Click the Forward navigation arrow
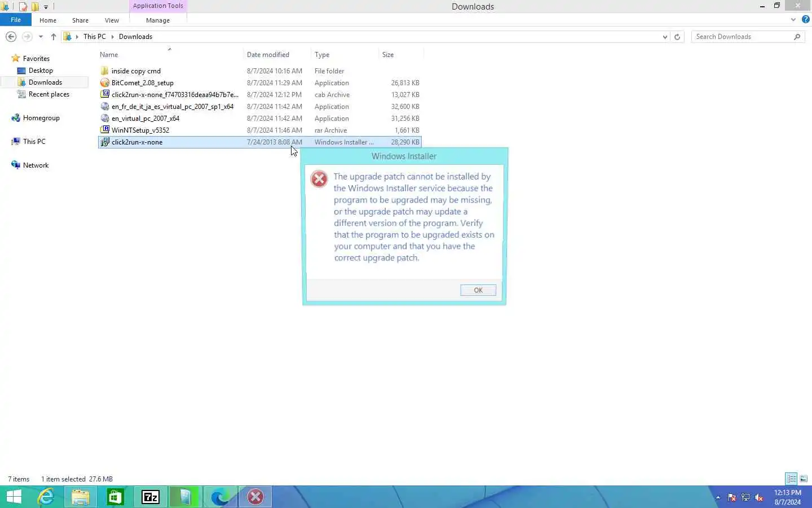The image size is (812, 508). (x=27, y=37)
